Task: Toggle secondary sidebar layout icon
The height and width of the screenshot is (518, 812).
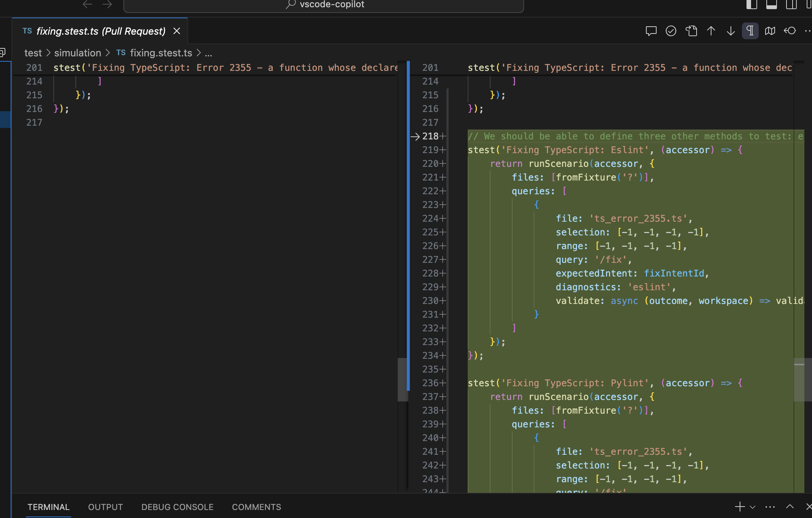Action: point(791,5)
